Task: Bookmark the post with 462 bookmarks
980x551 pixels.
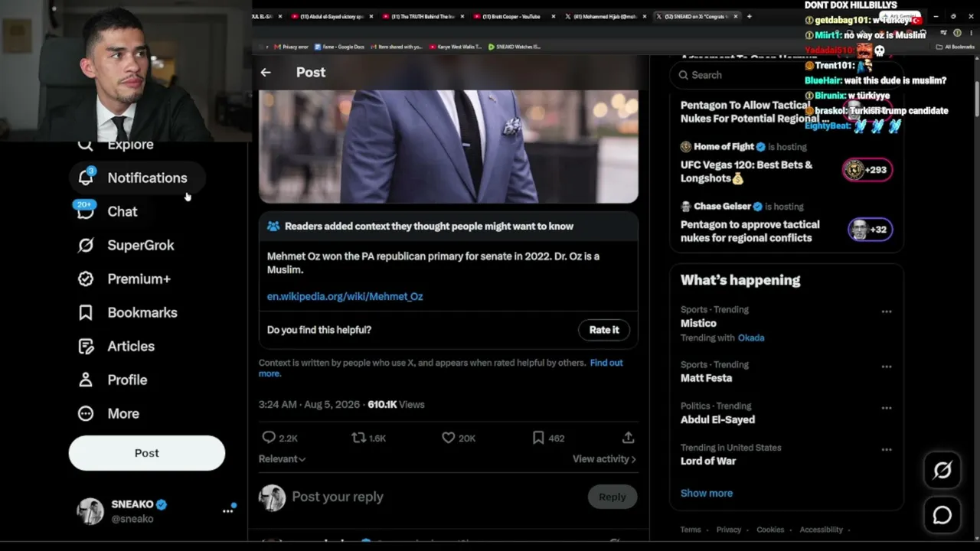Action: pos(538,438)
